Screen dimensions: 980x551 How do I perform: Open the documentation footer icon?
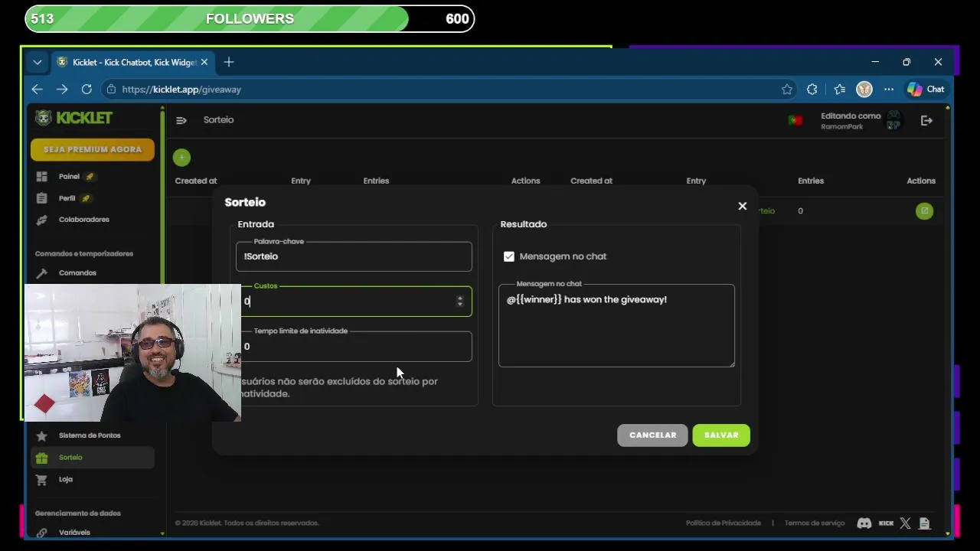(x=924, y=523)
